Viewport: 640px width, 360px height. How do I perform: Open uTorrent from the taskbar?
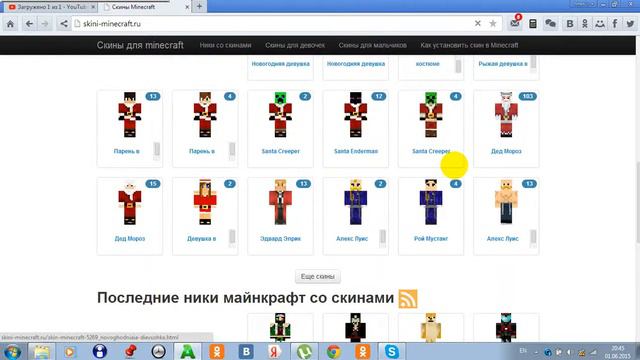pos(304,351)
